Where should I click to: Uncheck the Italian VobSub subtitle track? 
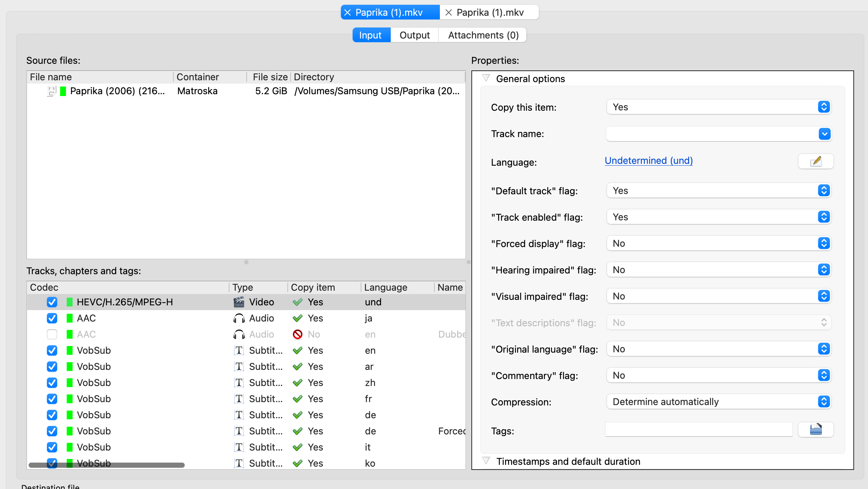(52, 447)
